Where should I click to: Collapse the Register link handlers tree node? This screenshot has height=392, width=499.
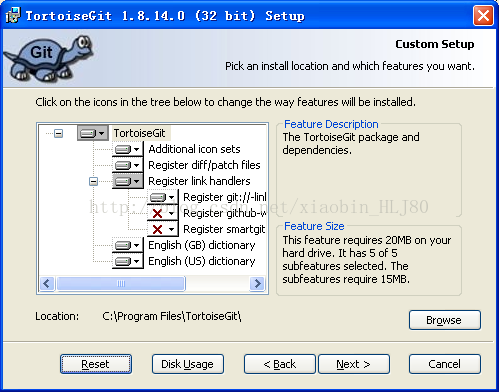94,182
